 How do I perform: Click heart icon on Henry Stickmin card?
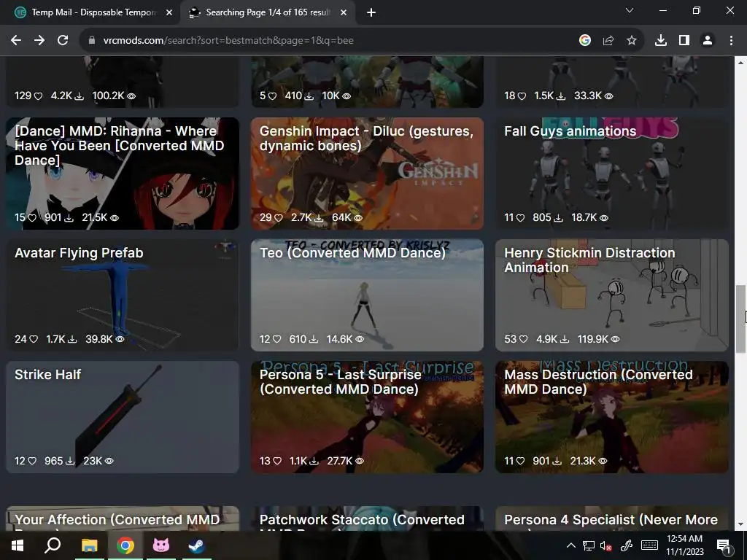(x=523, y=340)
